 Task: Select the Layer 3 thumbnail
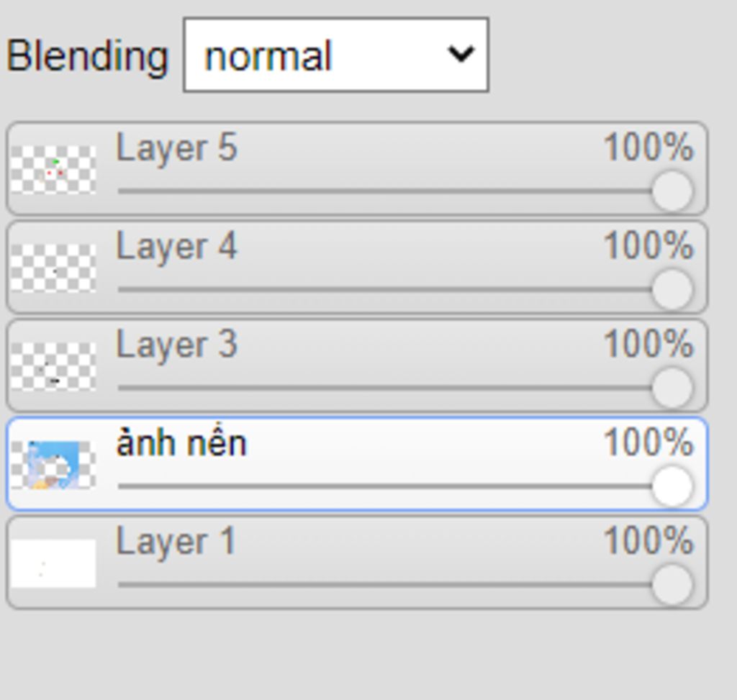(x=53, y=367)
